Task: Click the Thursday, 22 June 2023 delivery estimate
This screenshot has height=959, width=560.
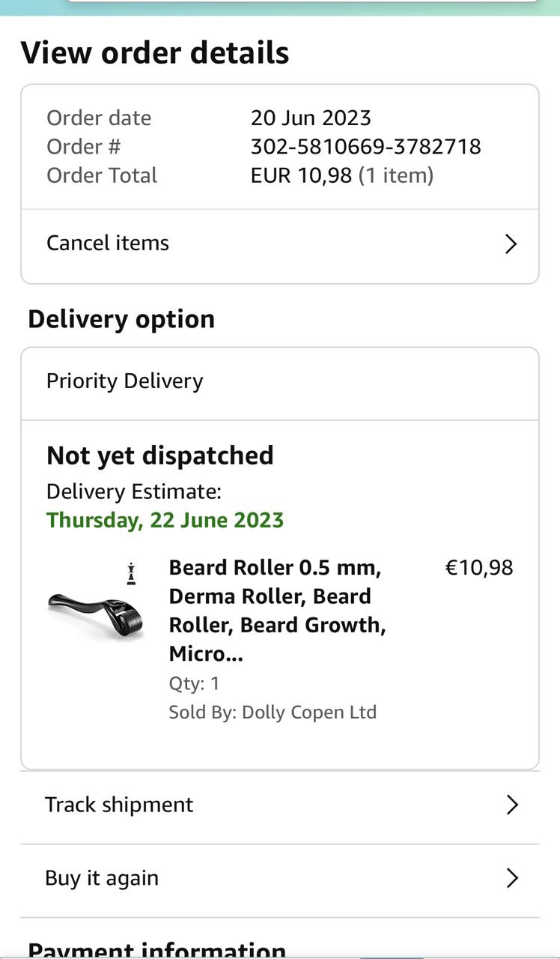Action: [x=165, y=520]
